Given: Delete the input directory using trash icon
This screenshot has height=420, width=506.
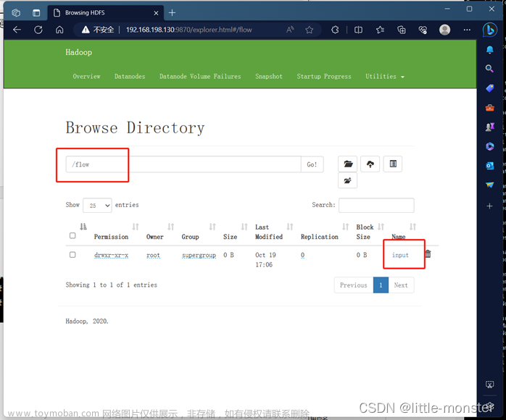Looking at the screenshot, I should pos(428,254).
